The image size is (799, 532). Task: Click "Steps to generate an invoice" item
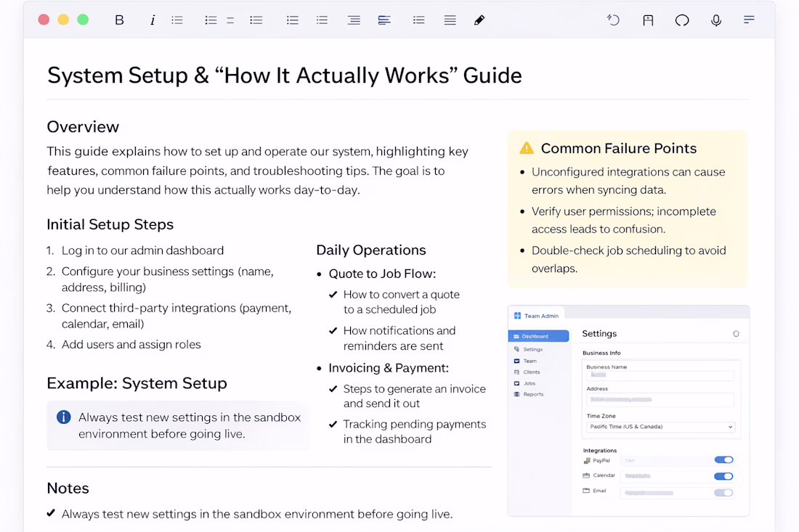(415, 396)
